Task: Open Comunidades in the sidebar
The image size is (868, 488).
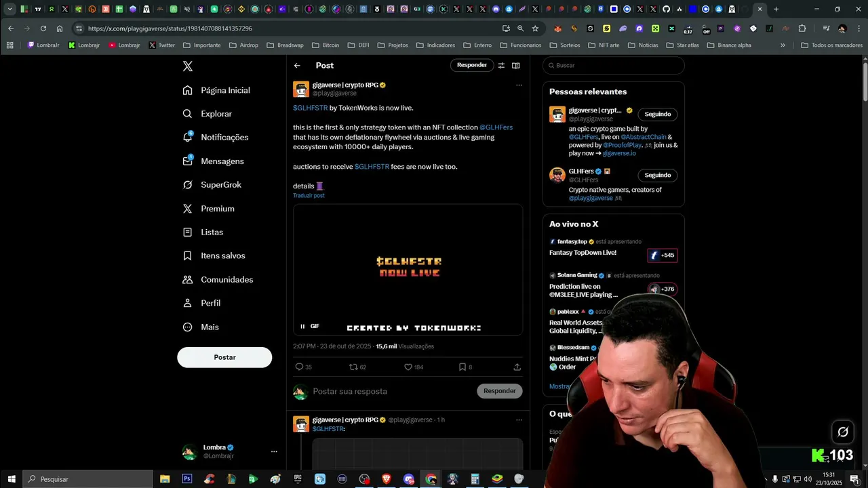Action: click(x=218, y=280)
